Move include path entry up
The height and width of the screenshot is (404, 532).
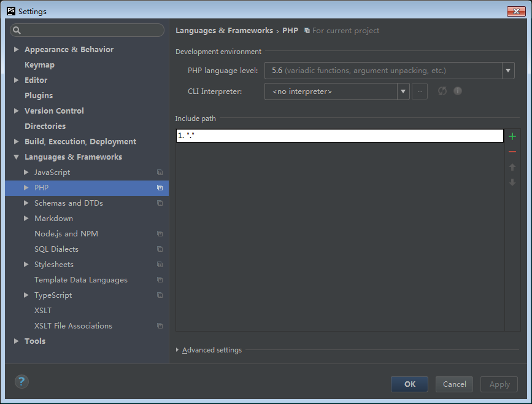(512, 166)
